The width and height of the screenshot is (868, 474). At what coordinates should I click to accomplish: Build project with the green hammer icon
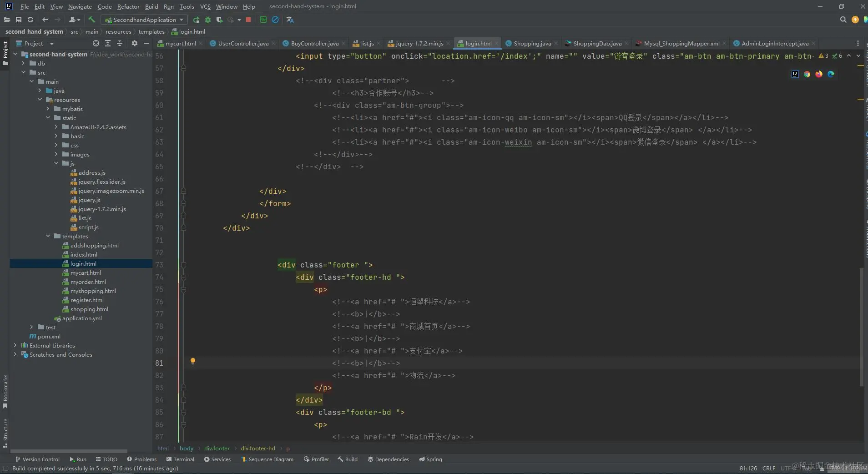[x=91, y=20]
